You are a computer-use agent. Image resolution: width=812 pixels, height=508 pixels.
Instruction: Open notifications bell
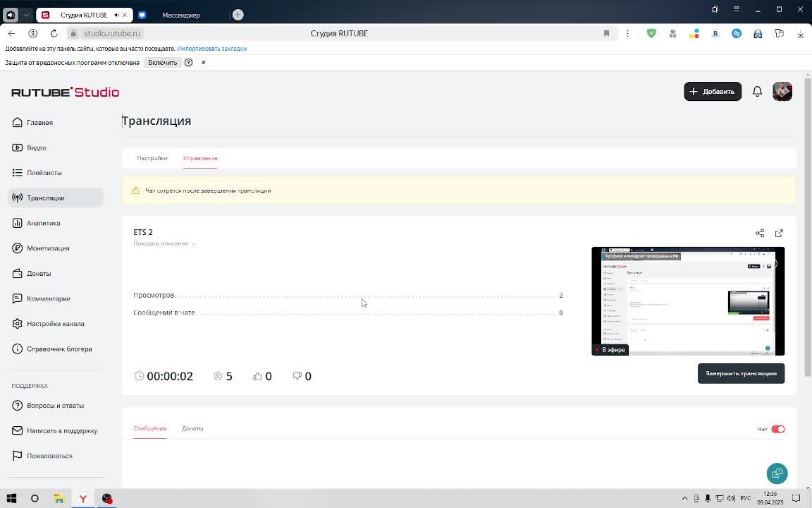coord(757,92)
